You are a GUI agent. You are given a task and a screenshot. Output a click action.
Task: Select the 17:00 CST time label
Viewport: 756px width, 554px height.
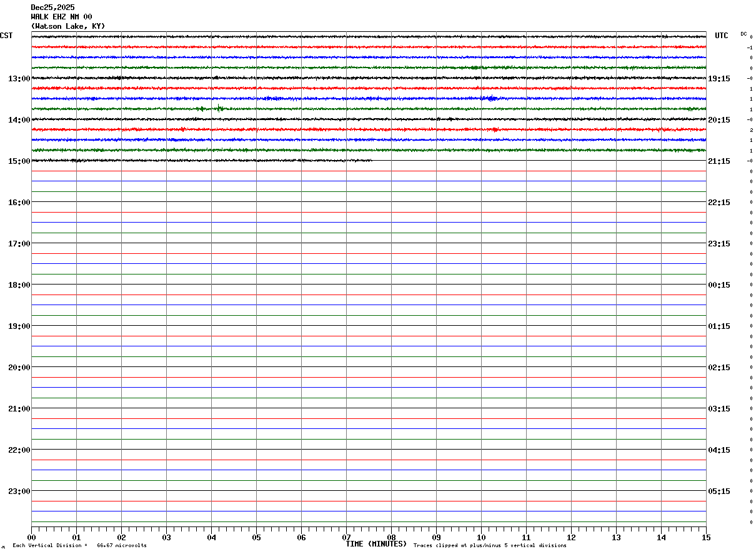point(19,244)
